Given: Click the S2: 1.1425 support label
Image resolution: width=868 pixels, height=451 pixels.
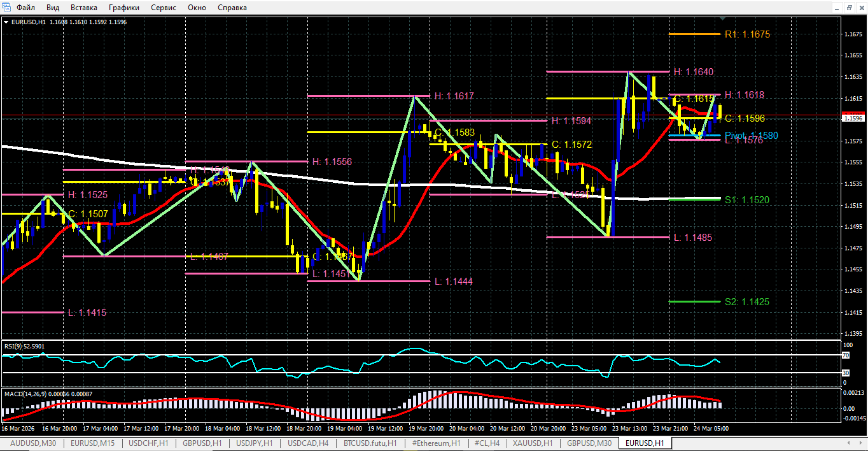Looking at the screenshot, I should [x=747, y=302].
